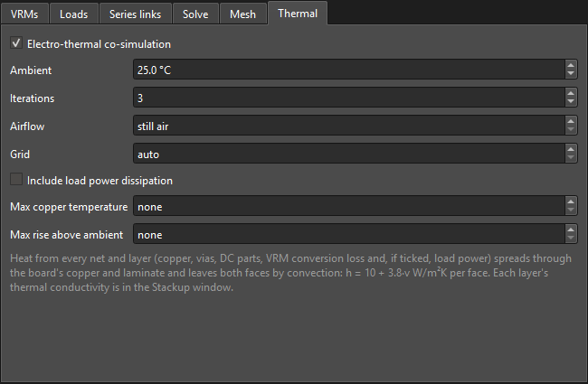Decrease Max rise above ambient down arrow
This screenshot has width=588, height=384.
click(571, 239)
